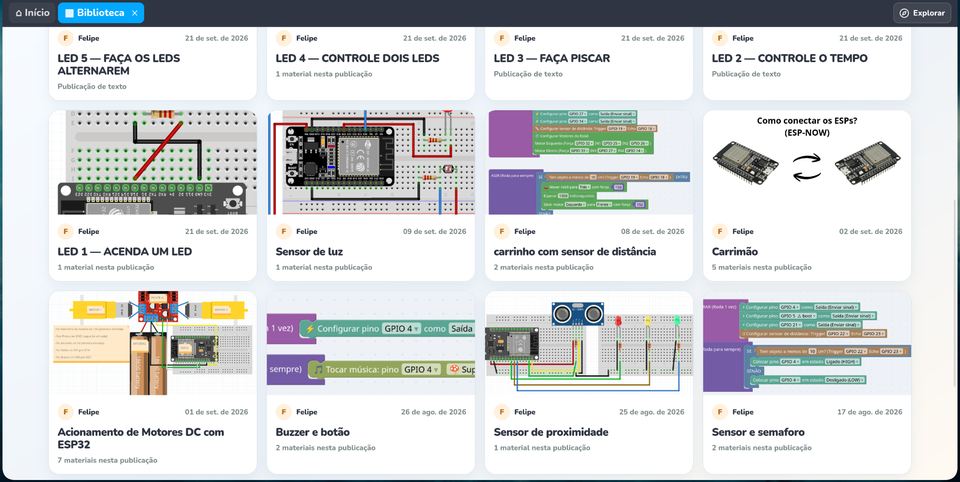Click Felipe avatar on Sensor de luz card
Viewport: 960px width, 482px height.
point(283,232)
